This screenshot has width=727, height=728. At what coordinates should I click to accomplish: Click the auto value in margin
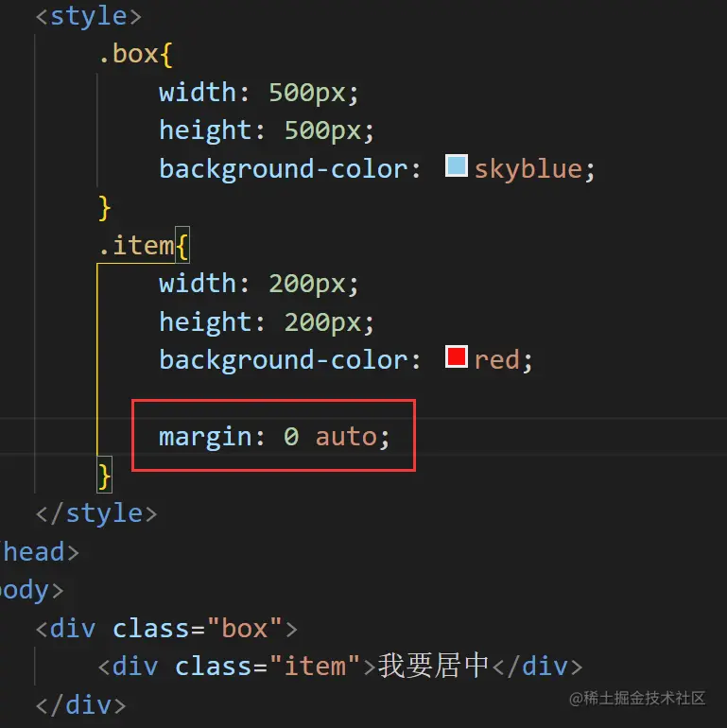point(346,438)
